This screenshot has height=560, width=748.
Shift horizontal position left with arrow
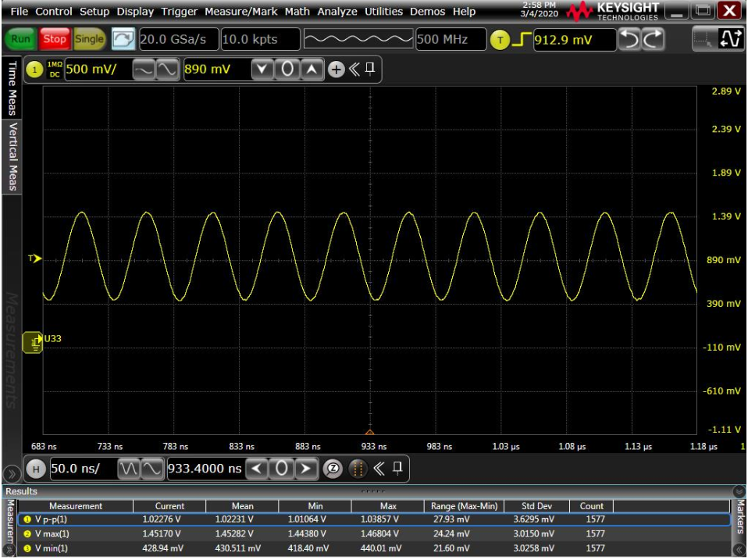click(x=257, y=469)
